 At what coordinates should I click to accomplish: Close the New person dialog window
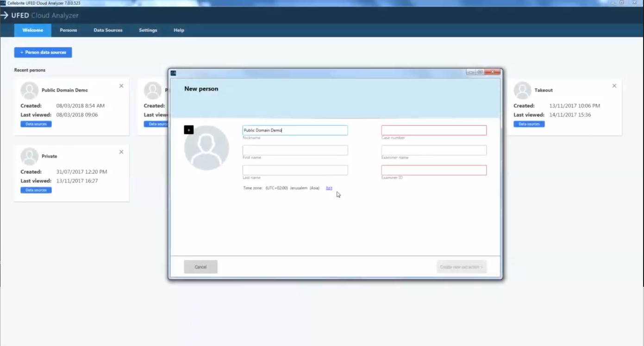click(493, 72)
